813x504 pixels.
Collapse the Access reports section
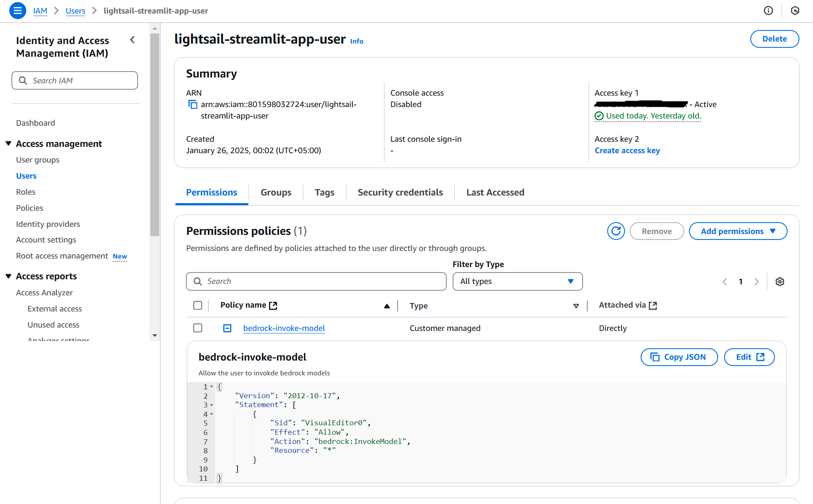coord(8,276)
